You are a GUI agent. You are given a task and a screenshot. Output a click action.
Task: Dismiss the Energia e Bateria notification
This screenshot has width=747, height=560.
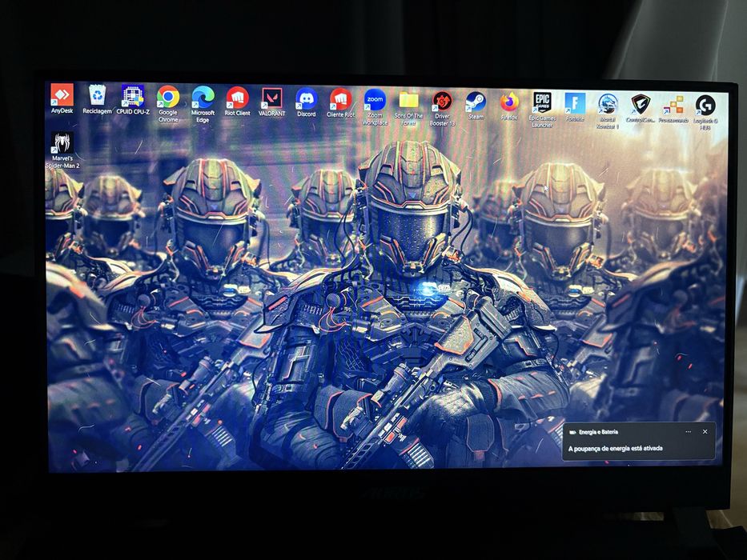click(x=705, y=432)
